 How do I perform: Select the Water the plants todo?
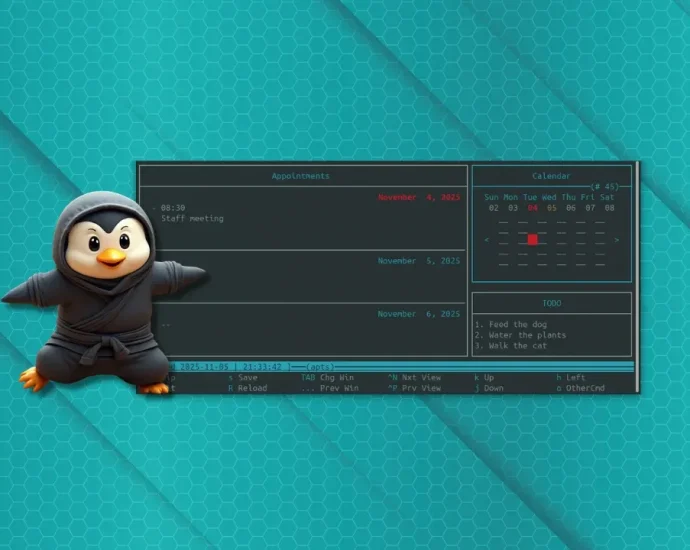coord(527,335)
